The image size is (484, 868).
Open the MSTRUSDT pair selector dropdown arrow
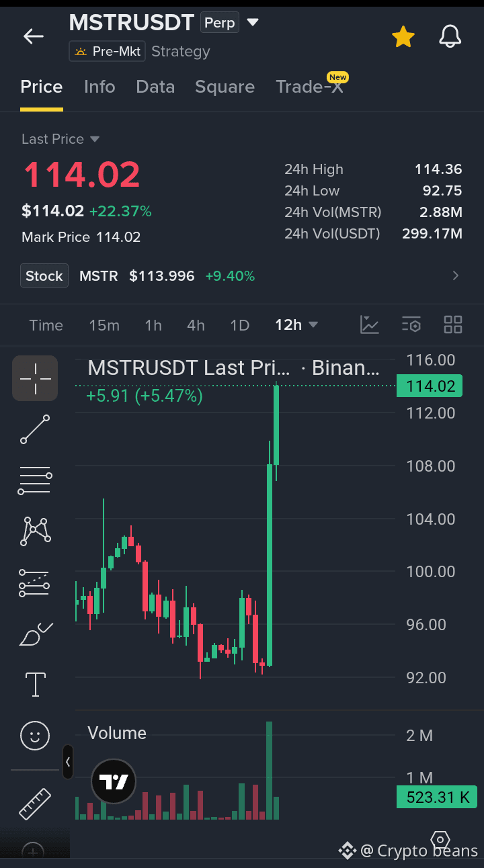[x=253, y=23]
